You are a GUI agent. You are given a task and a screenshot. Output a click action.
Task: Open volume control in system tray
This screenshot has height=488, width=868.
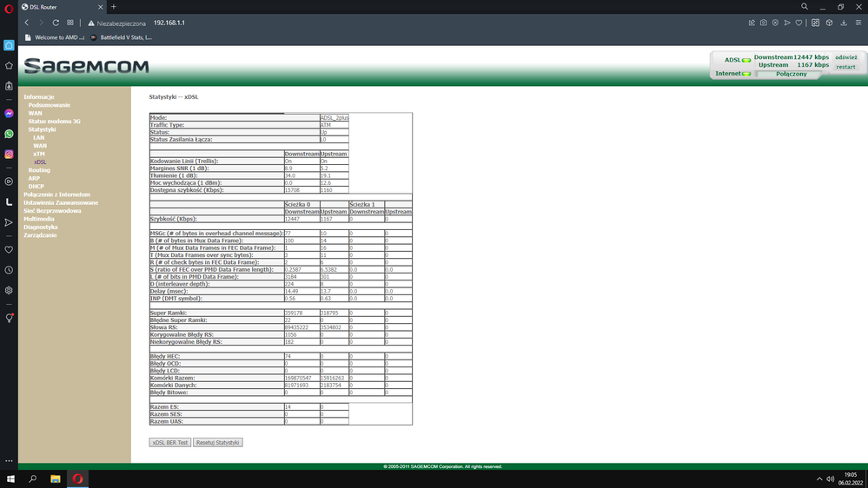click(831, 478)
